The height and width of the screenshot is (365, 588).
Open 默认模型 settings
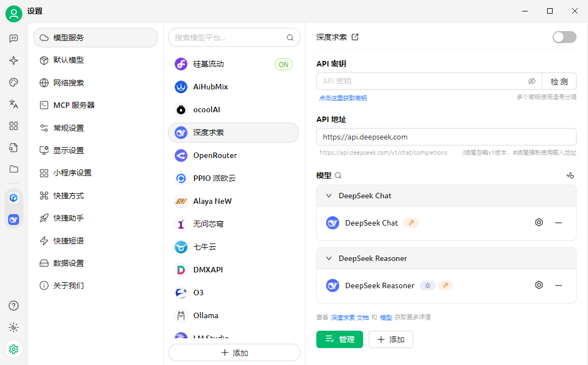click(96, 60)
